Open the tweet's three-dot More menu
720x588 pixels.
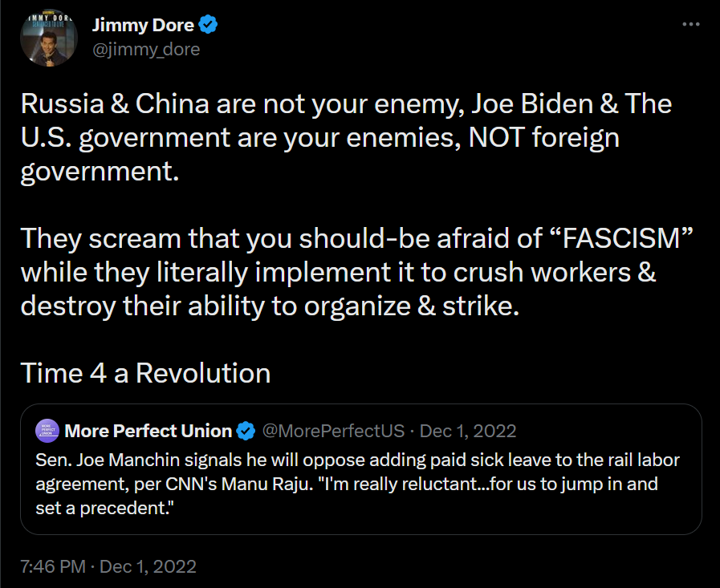690,25
